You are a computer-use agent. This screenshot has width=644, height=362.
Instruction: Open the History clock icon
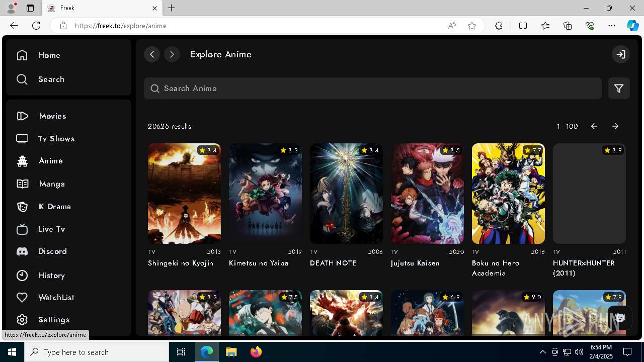point(22,276)
